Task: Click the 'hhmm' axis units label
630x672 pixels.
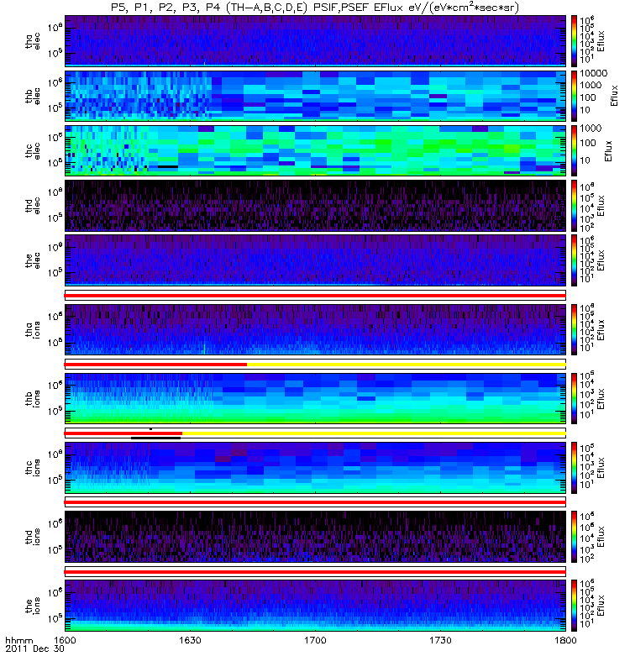Action: point(18,640)
